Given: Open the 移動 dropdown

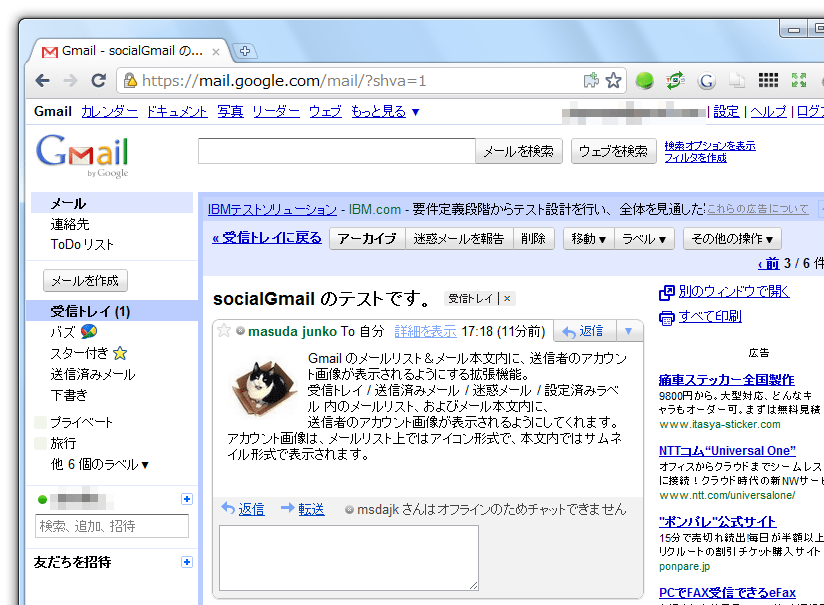Looking at the screenshot, I should (x=589, y=239).
